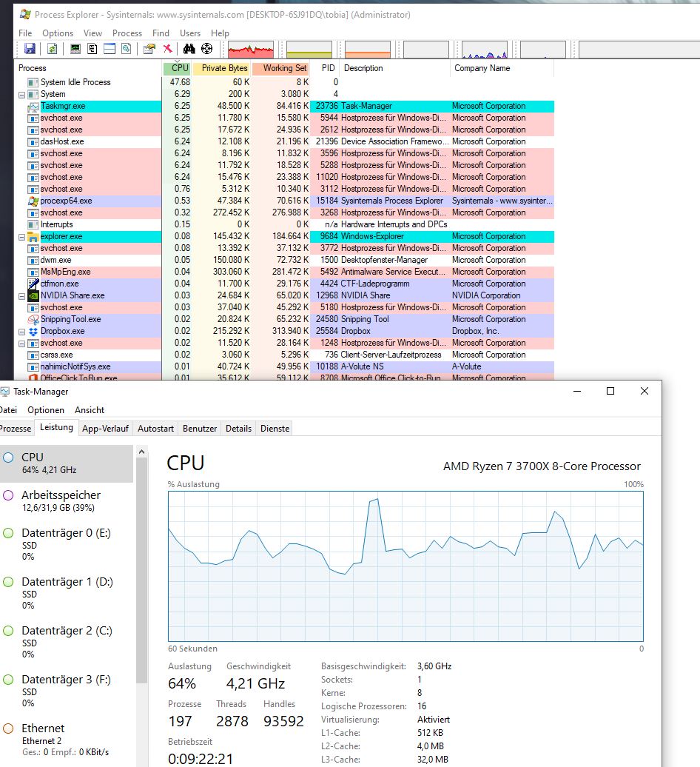Toggle the Show Lower Pane toolbar icon
700x767 pixels.
pos(110,48)
